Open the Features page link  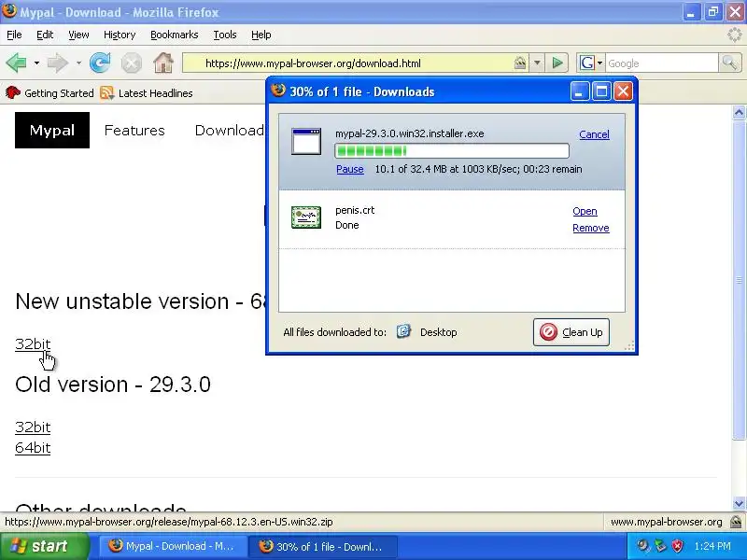[x=134, y=130]
